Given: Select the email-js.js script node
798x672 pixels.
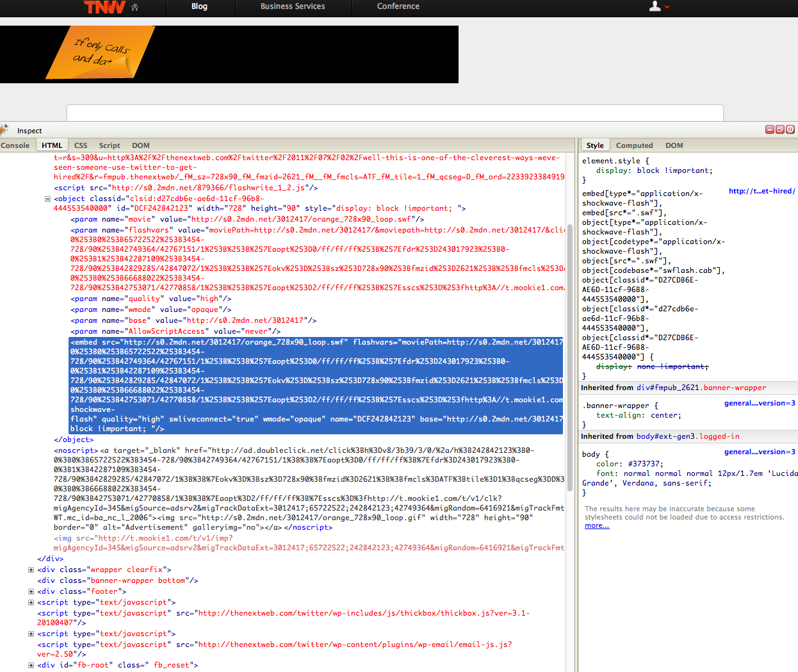Looking at the screenshot, I should pyautogui.click(x=275, y=649).
